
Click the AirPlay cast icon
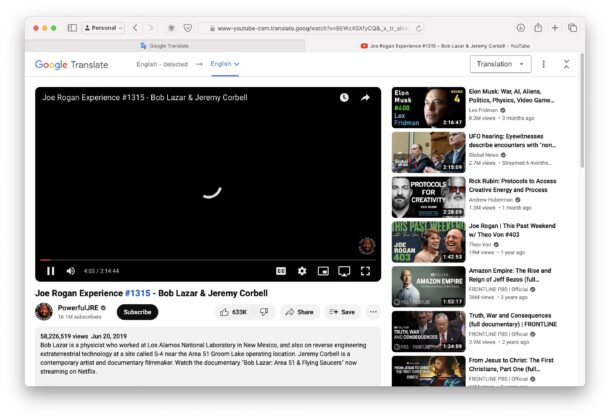344,271
